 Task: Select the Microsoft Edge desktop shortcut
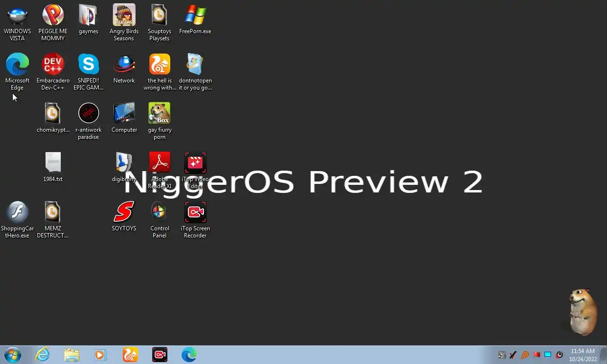[x=18, y=72]
